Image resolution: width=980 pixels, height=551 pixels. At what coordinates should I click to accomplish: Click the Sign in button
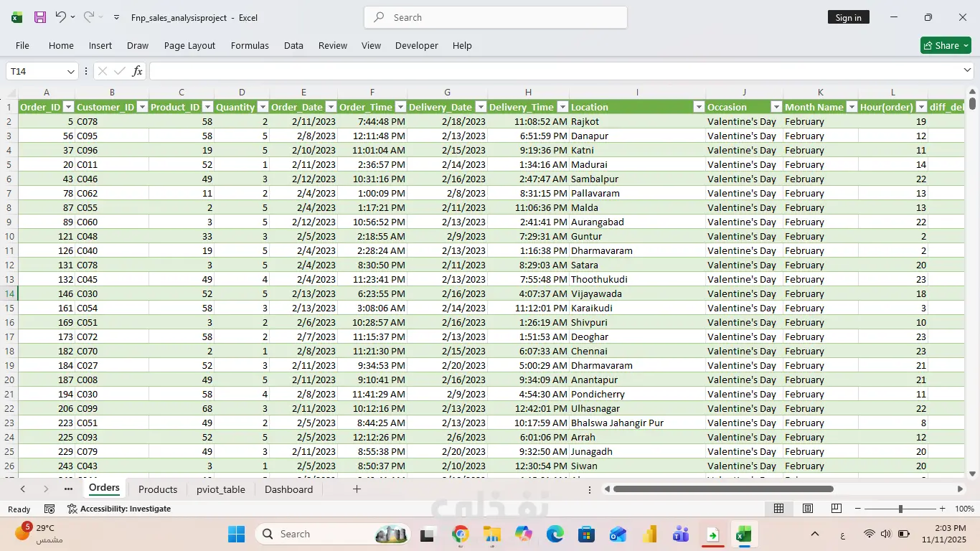848,18
